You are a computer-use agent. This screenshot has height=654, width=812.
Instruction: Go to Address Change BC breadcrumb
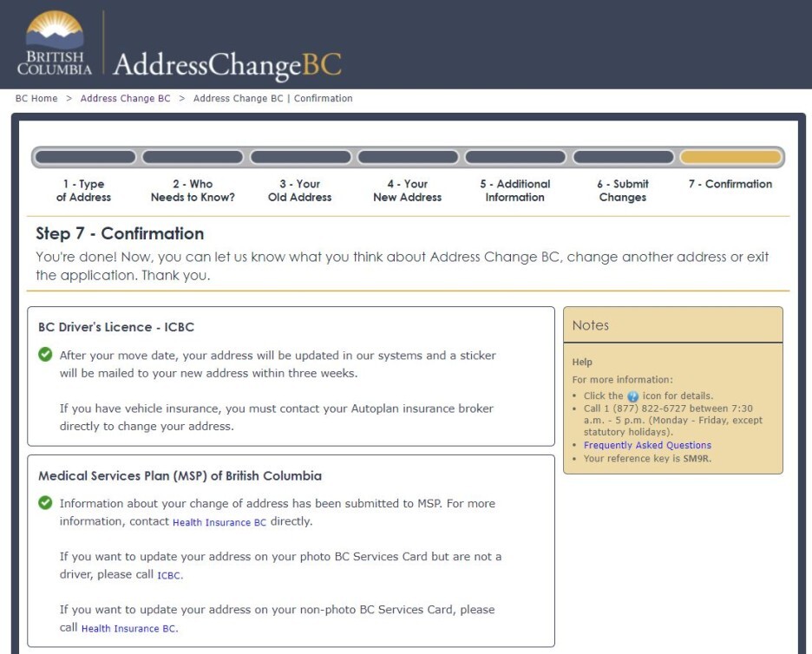(125, 98)
